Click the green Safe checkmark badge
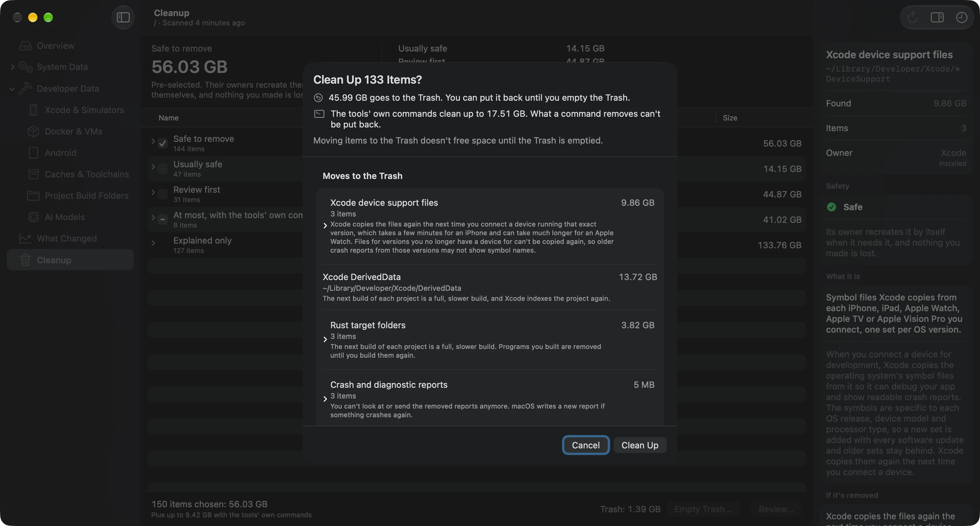980x526 pixels. tap(832, 207)
